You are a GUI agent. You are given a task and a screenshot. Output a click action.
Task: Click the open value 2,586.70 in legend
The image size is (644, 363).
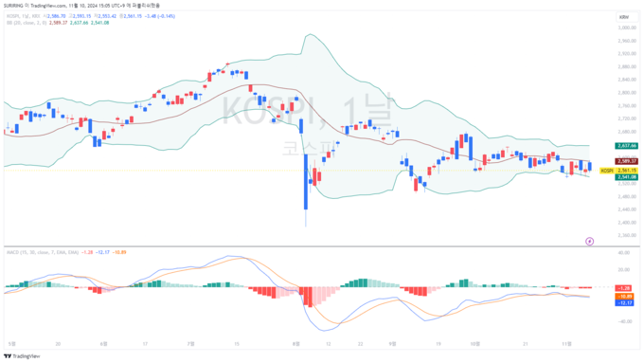57,16
